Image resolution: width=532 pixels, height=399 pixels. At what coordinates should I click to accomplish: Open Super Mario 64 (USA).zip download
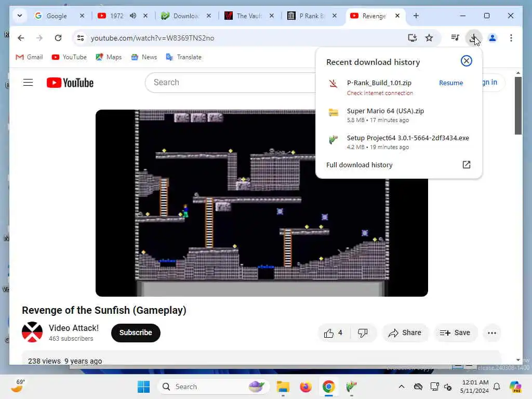click(398, 115)
